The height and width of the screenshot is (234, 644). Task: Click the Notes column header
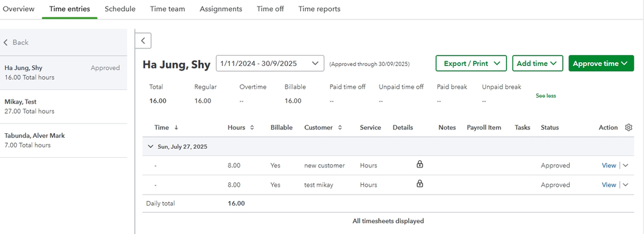click(x=447, y=127)
